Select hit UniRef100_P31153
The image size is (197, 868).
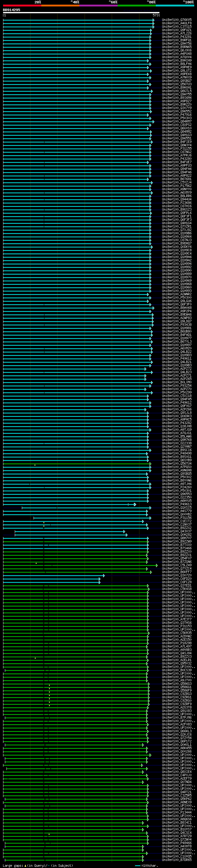pyautogui.click(x=177, y=626)
